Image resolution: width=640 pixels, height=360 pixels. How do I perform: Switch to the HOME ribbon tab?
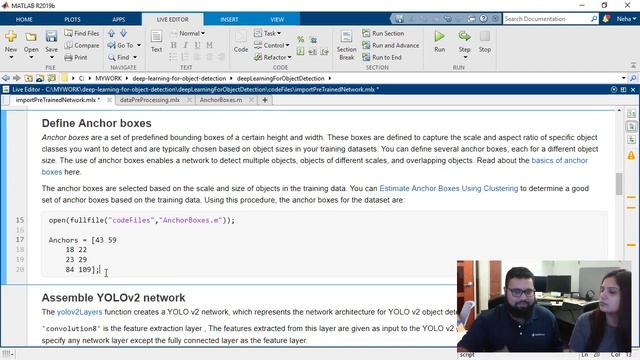(24, 19)
